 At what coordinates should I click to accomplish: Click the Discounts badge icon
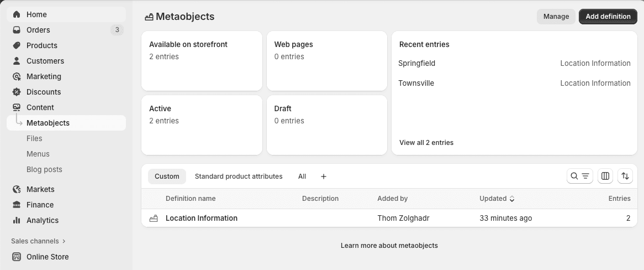click(x=17, y=92)
